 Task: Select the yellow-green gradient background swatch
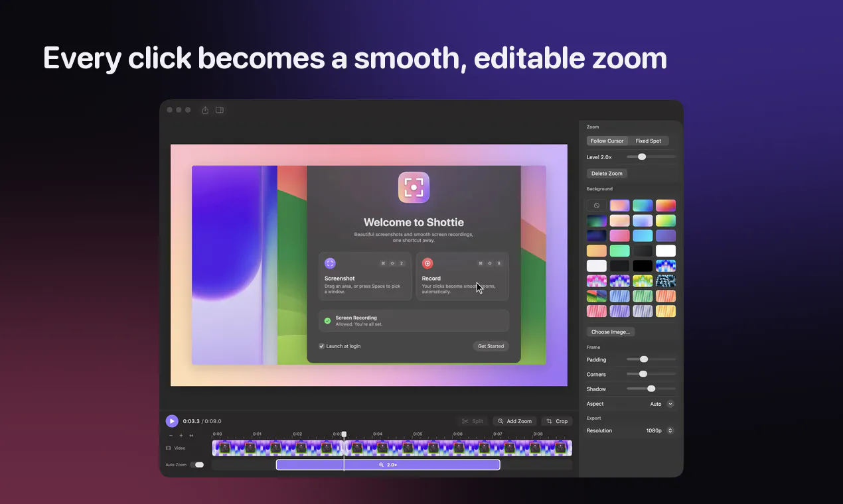pyautogui.click(x=666, y=221)
